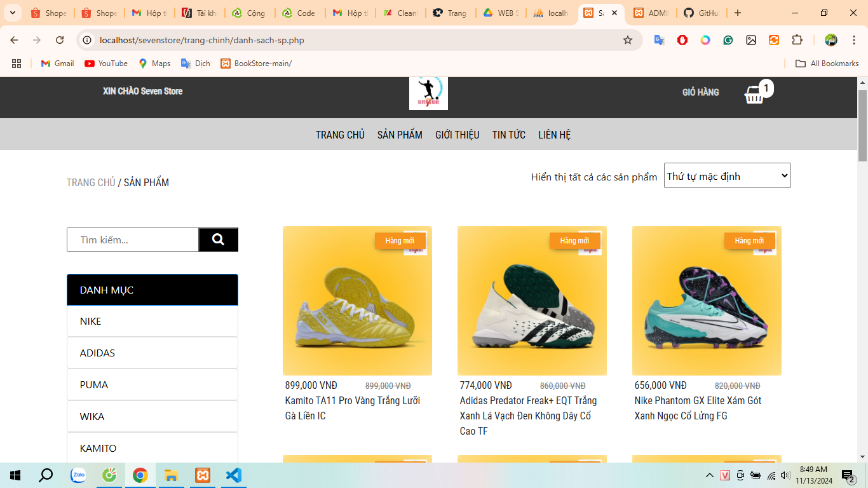This screenshot has width=868, height=488.
Task: Open the Maps bookmark
Action: tap(154, 64)
